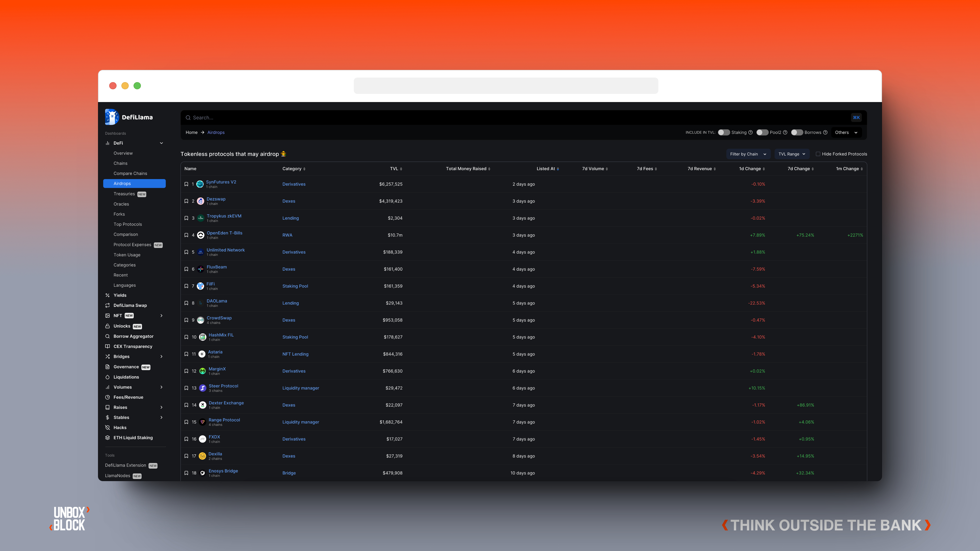This screenshot has height=551, width=980.
Task: Open the TVL Range dropdown
Action: pos(792,154)
